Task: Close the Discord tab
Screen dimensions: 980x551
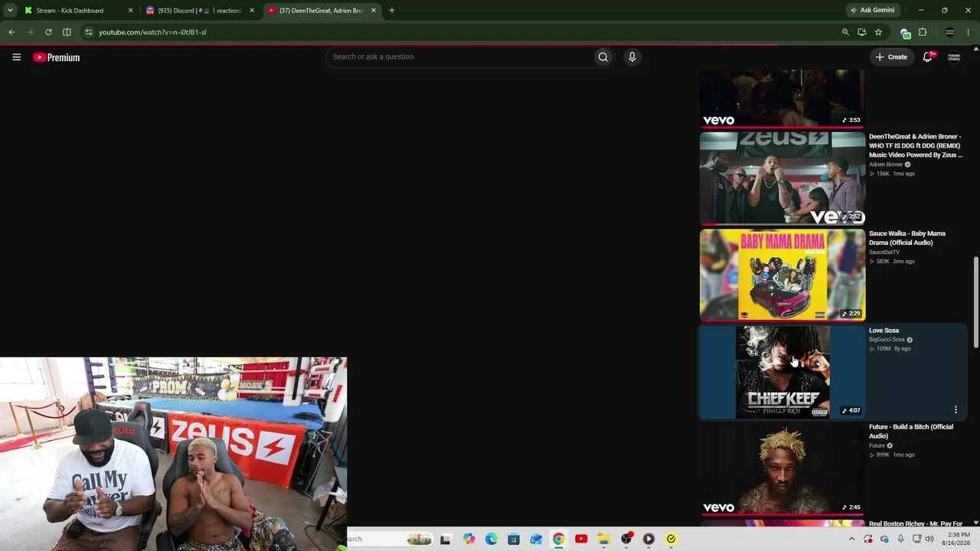Action: [252, 11]
